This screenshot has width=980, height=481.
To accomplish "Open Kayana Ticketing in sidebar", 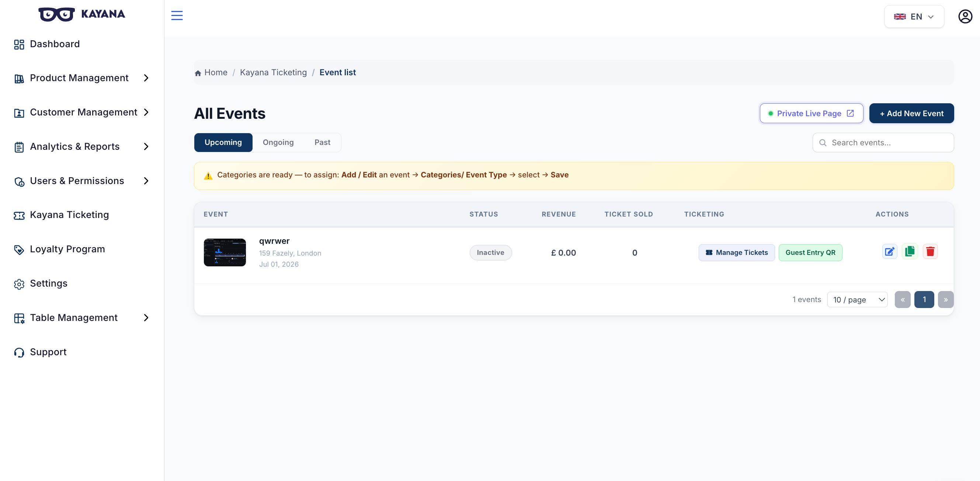I will pos(69,215).
